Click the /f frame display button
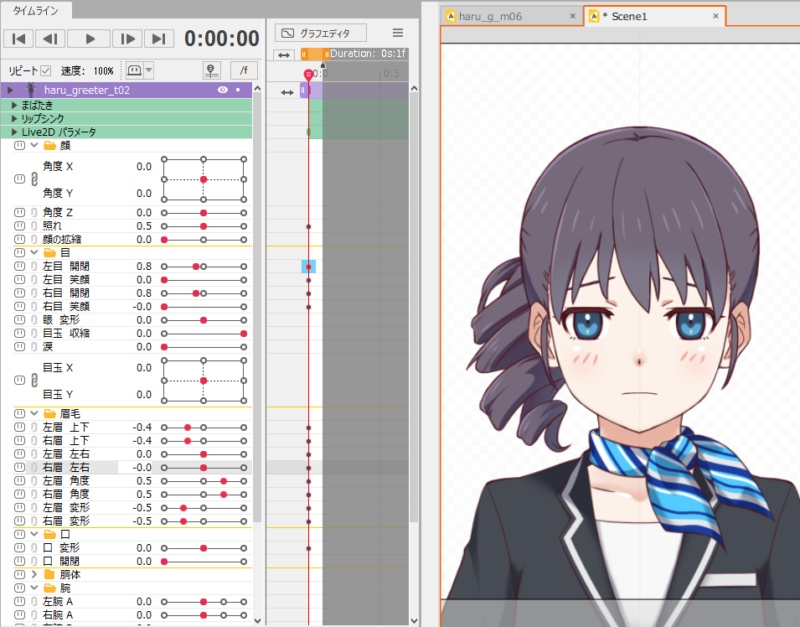 tap(244, 70)
